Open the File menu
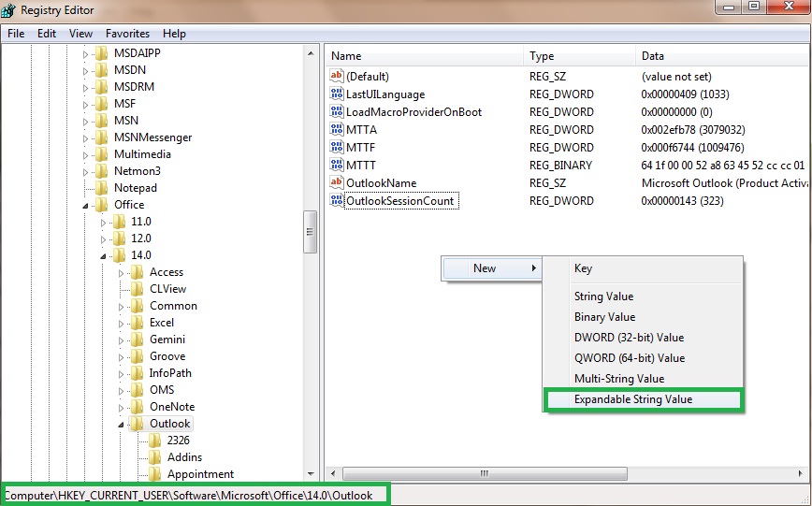Image resolution: width=812 pixels, height=506 pixels. tap(16, 33)
